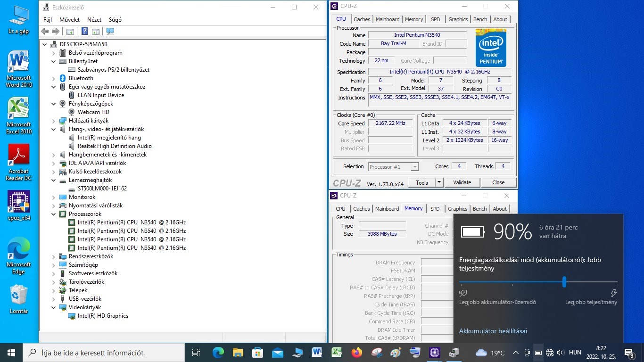Switch to Graphics tab in upper CPU-Z

click(x=458, y=19)
